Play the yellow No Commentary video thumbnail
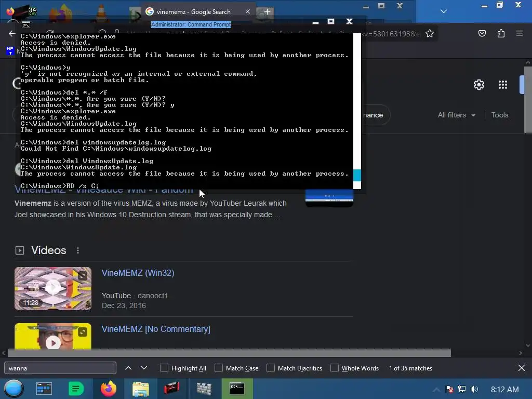Image resolution: width=532 pixels, height=399 pixels. (x=53, y=336)
